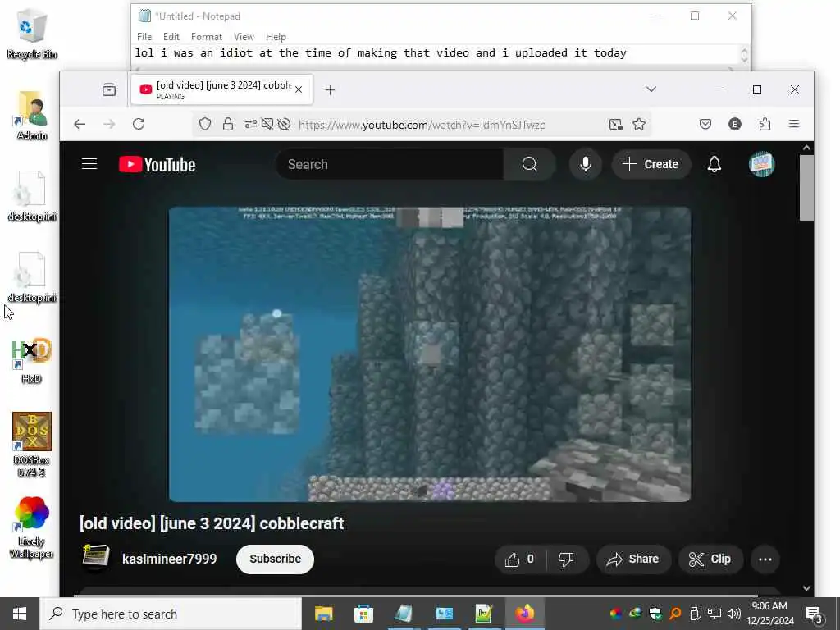Screen dimensions: 840x630
Task: Click the Clip button
Action: tap(710, 559)
